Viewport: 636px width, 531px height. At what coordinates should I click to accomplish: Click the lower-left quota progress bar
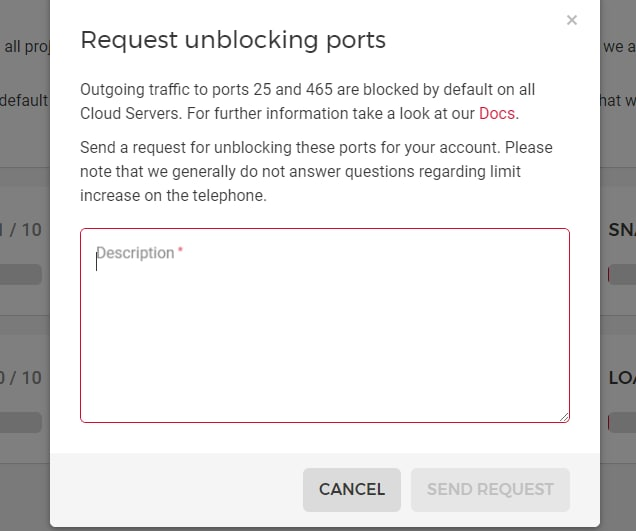[x=20, y=422]
